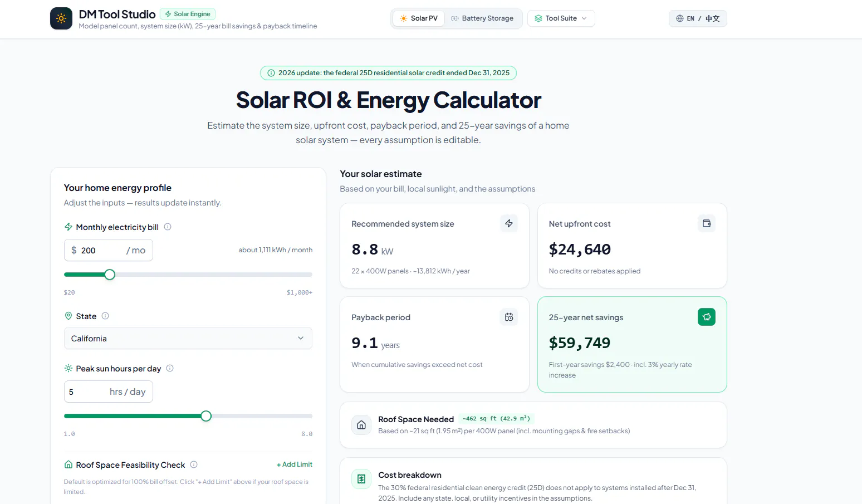The image size is (862, 504).
Task: Click the calendar icon on Payback period card
Action: pos(509,317)
